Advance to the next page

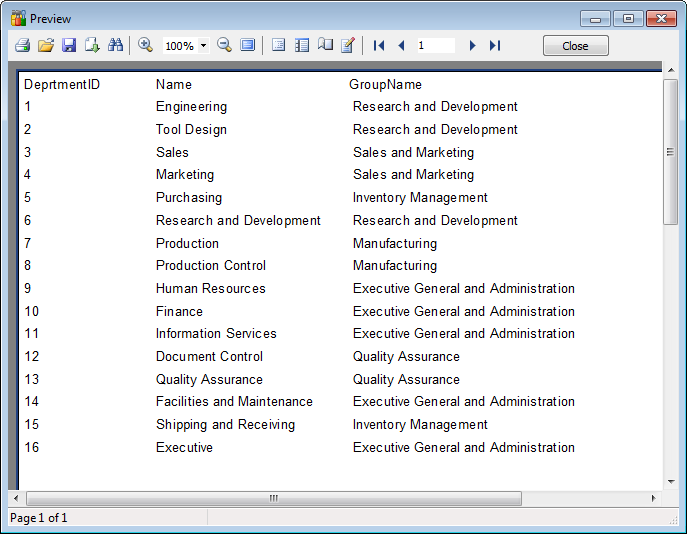(x=472, y=46)
